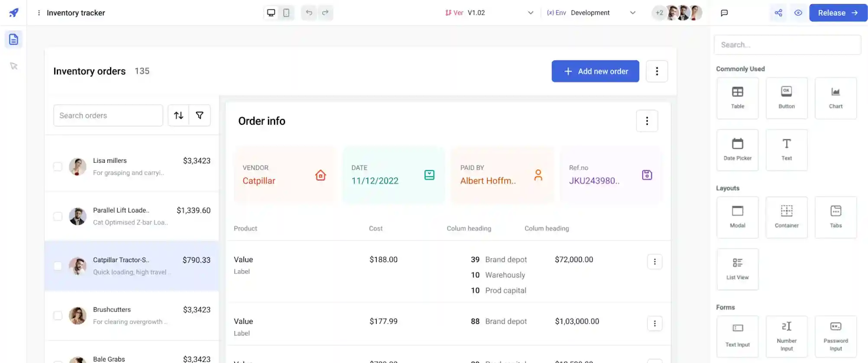Click the undo arrow in top toolbar
Image resolution: width=868 pixels, height=363 pixels.
[x=309, y=12]
